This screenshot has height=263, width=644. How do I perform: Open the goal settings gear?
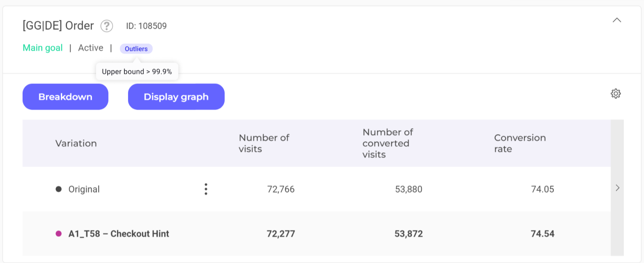(616, 94)
